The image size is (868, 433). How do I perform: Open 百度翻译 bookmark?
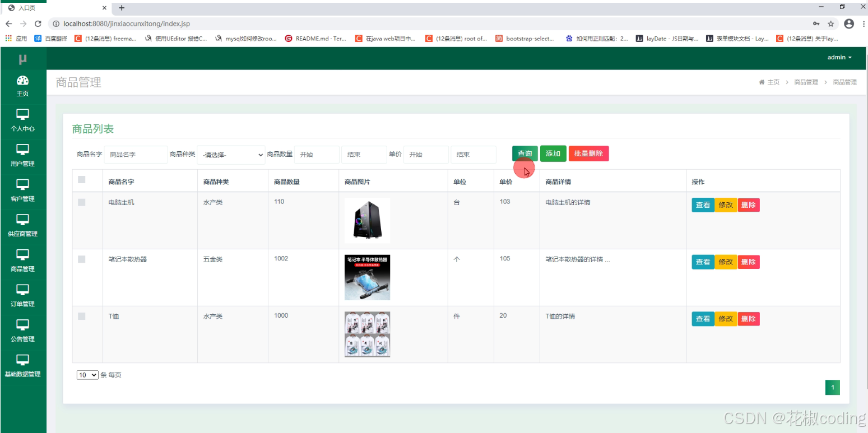(51, 39)
